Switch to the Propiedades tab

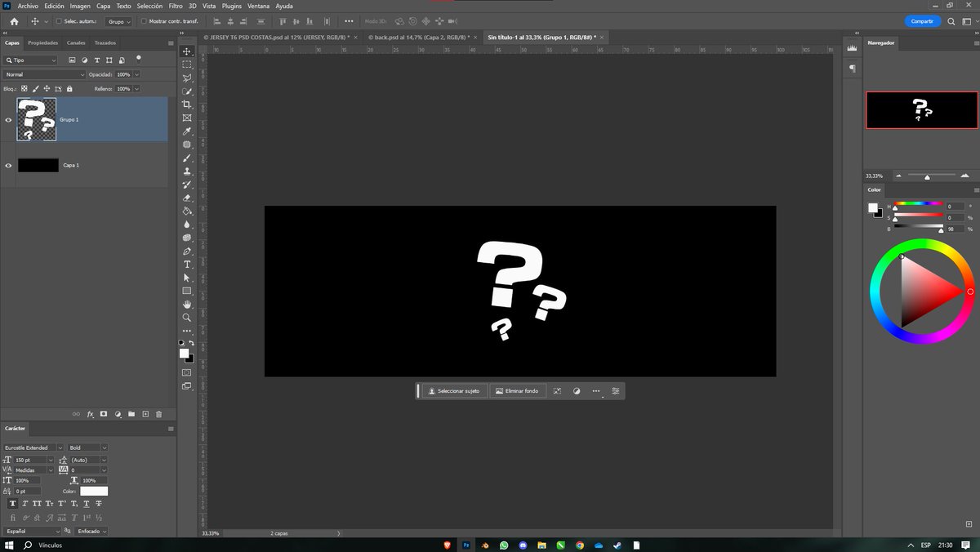42,42
